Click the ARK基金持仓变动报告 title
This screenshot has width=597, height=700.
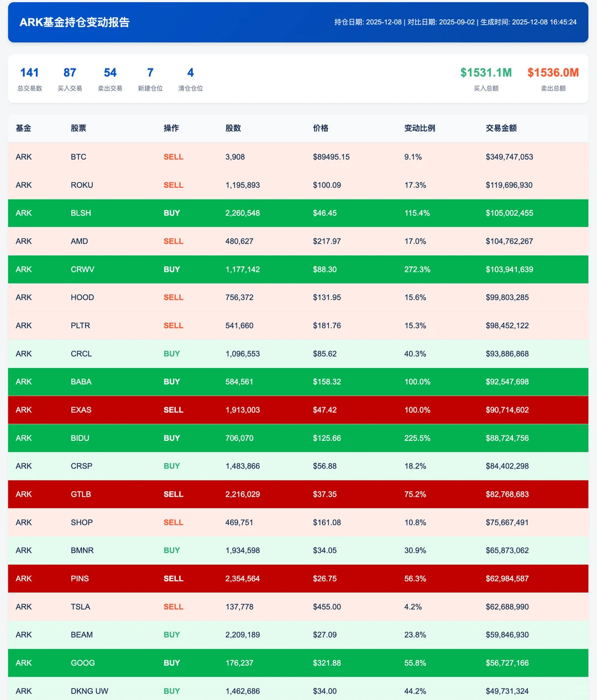click(75, 23)
